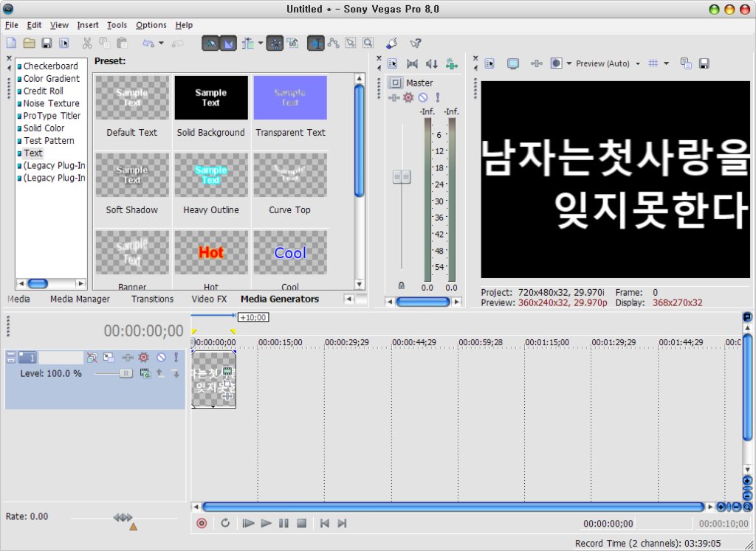Solo video Track 1
The image size is (756, 551).
click(176, 358)
